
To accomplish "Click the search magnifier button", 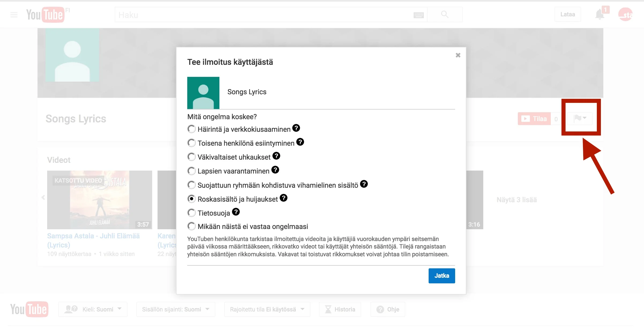I will click(445, 14).
